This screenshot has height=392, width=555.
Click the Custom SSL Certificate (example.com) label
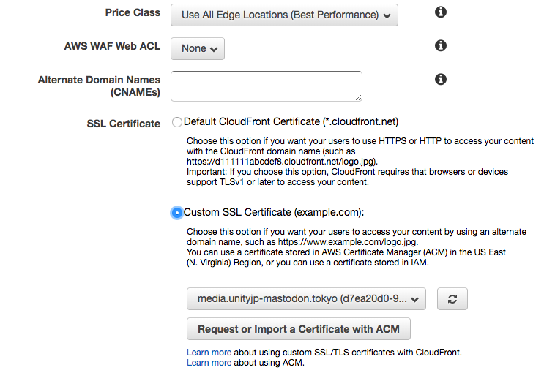point(273,213)
